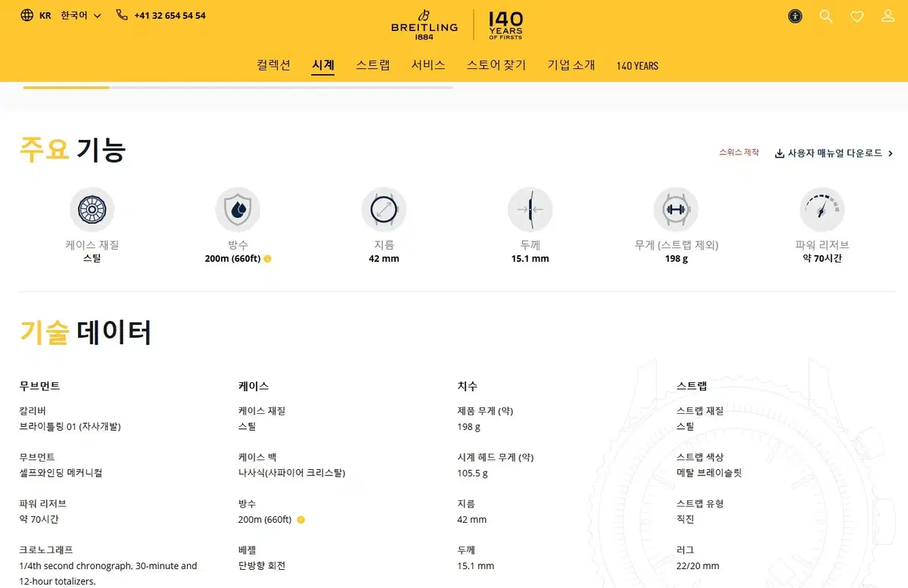Screen dimensions: 908x588
Task: Click the 198 g value under 무게 icon
Action: point(676,259)
